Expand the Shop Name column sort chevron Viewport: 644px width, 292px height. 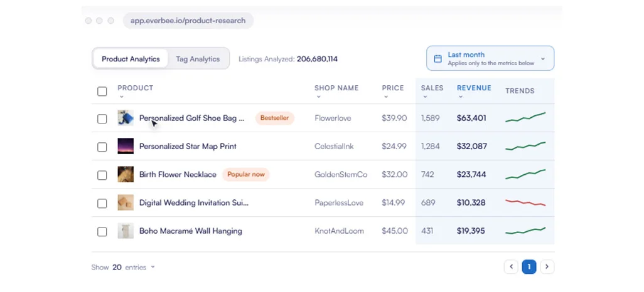(x=318, y=97)
